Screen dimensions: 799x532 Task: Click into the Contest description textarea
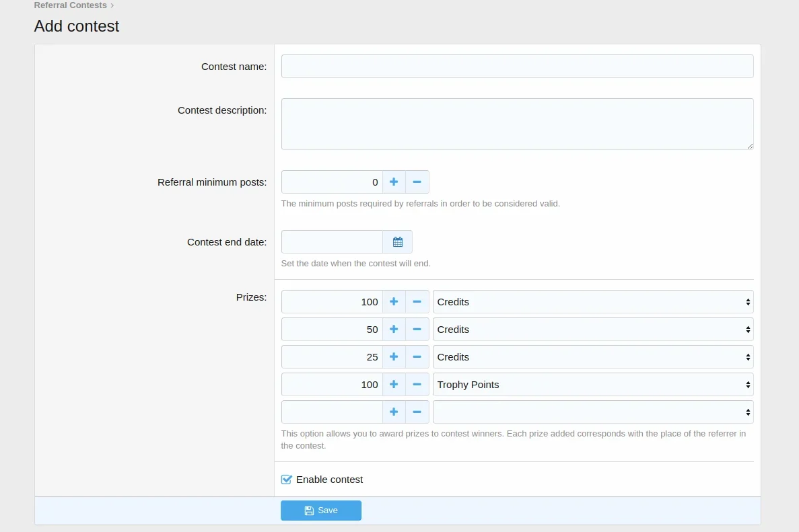pyautogui.click(x=517, y=124)
